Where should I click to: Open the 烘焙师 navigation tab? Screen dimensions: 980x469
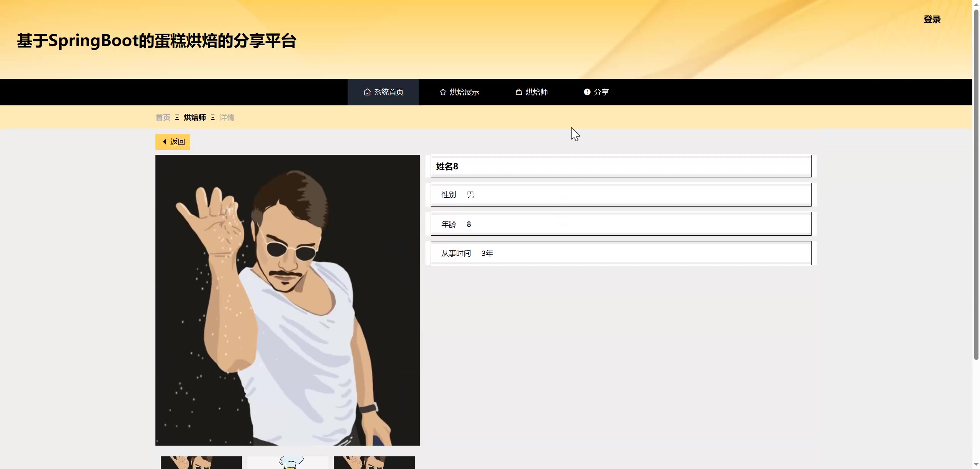point(536,92)
